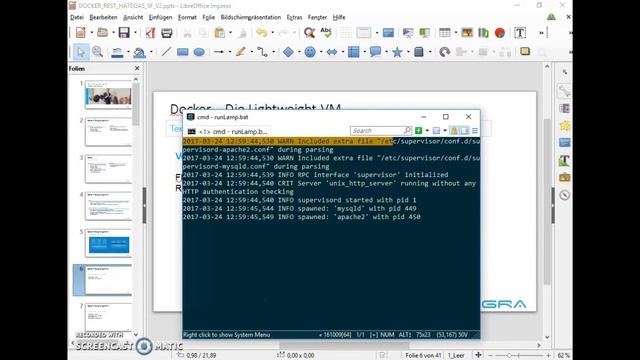
Task: Select the Block double arrow tool
Action: (332, 52)
